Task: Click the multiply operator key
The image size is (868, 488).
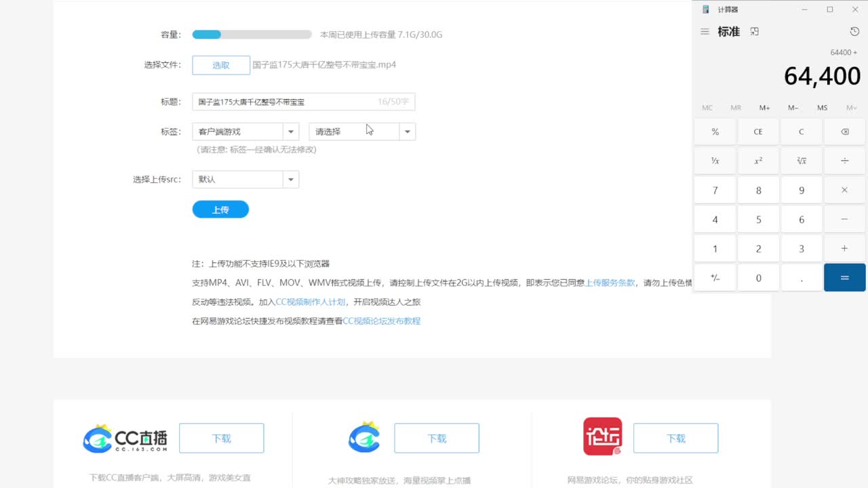Action: coord(844,190)
